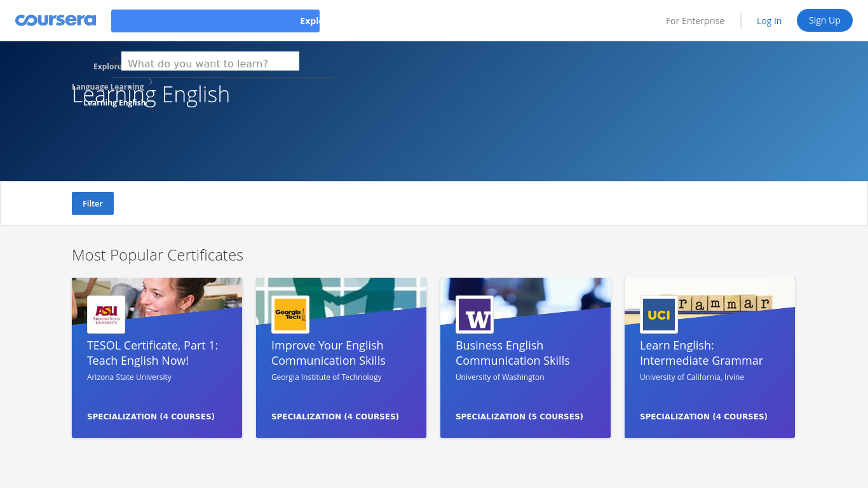
Task: Click the Coursera logo
Action: [x=55, y=20]
